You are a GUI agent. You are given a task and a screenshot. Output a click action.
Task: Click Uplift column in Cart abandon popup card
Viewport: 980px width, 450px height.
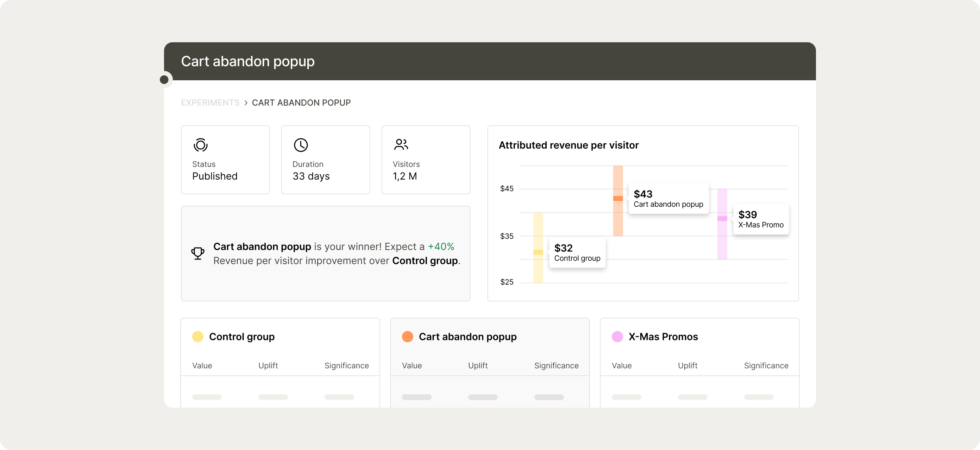(x=477, y=365)
